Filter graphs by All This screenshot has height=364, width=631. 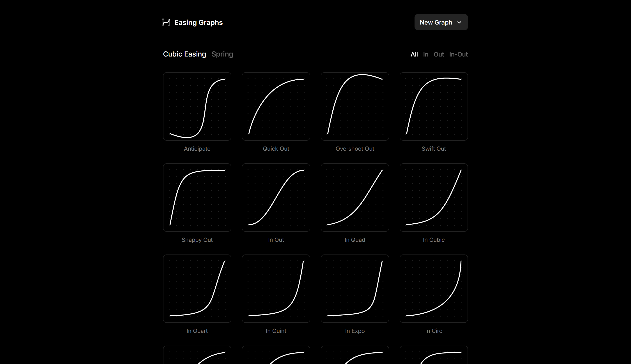pos(414,54)
